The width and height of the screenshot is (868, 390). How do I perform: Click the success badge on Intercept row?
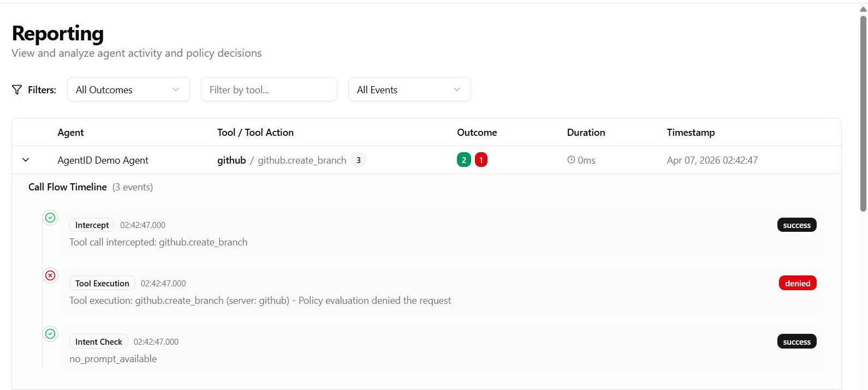(x=796, y=225)
